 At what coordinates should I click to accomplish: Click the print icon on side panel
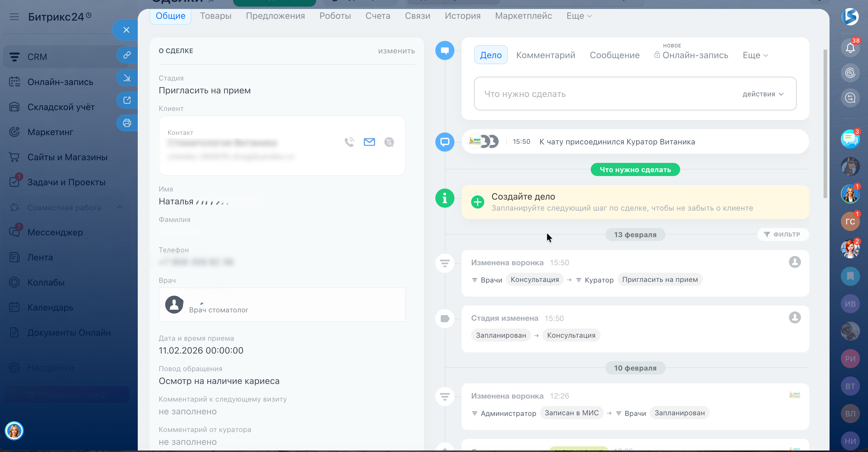click(127, 123)
